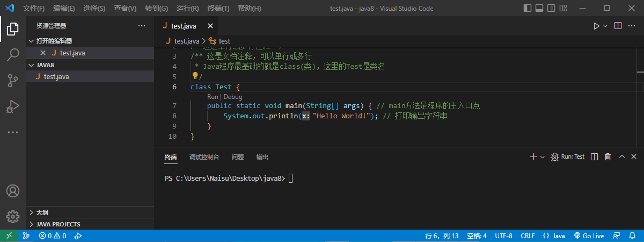
Task: Open editor more actions ellipsis
Action: (x=632, y=26)
